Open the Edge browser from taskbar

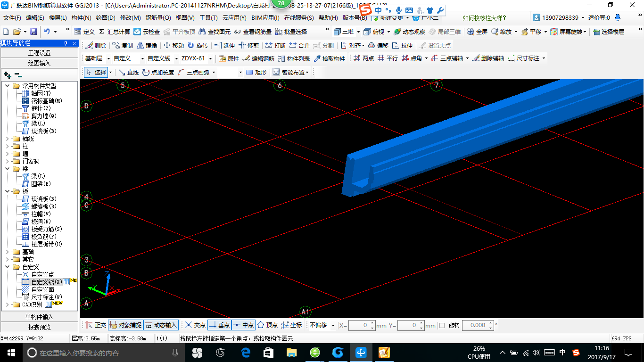coord(245,353)
